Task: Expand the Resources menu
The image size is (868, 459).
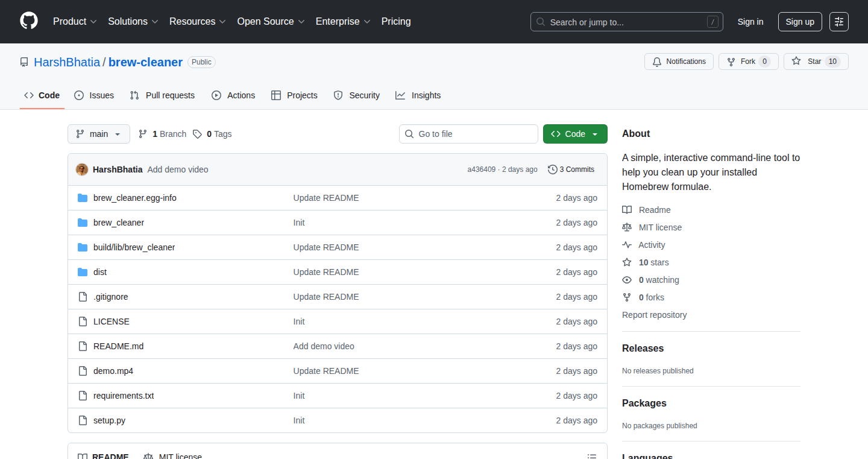Action: point(198,21)
